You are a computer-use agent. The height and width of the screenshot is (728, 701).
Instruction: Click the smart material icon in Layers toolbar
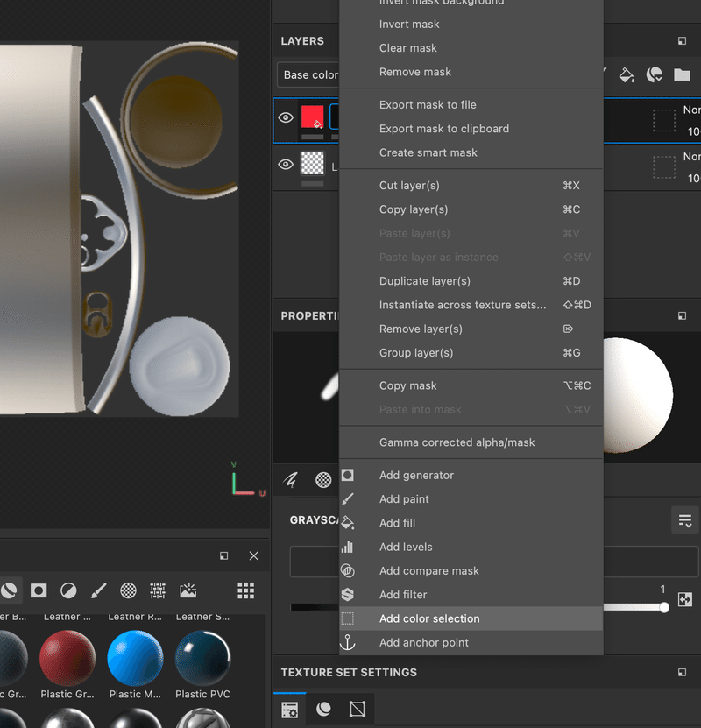655,75
